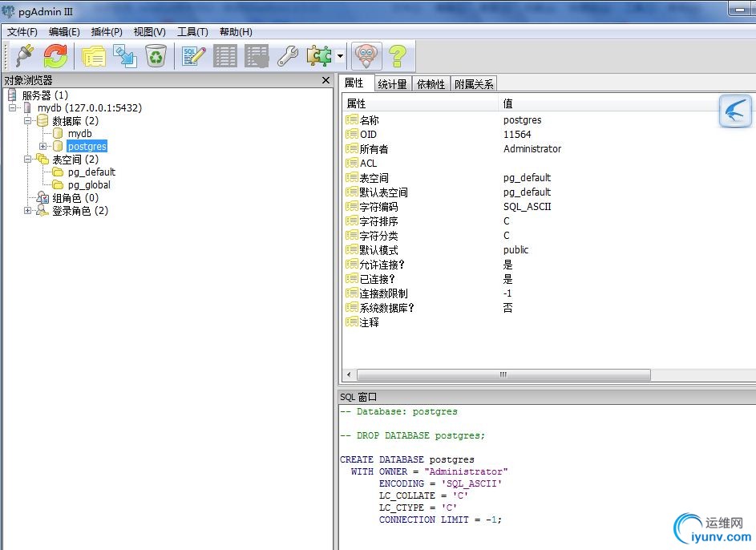The height and width of the screenshot is (550, 756).
Task: Expand the postgres database tree node
Action: click(43, 146)
